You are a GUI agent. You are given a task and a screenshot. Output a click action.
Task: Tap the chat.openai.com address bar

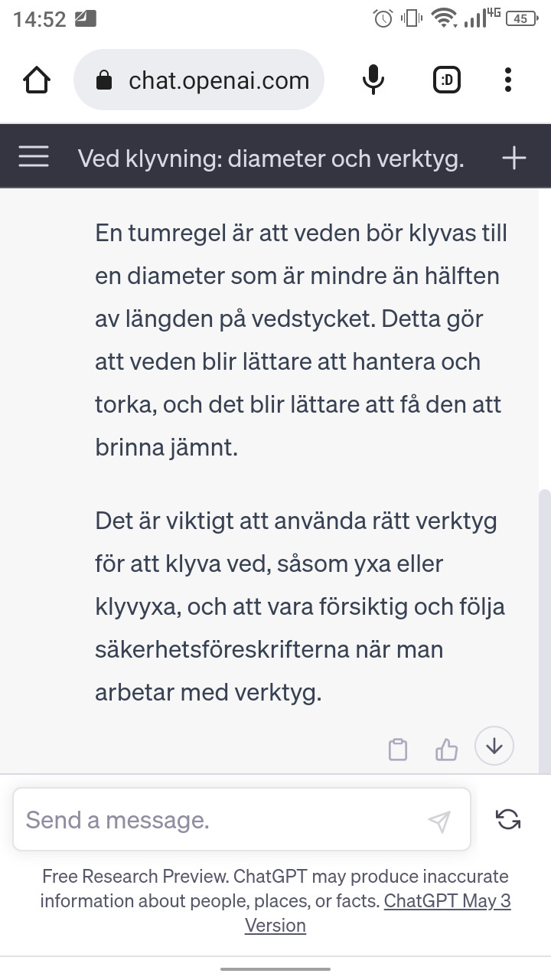click(x=218, y=80)
